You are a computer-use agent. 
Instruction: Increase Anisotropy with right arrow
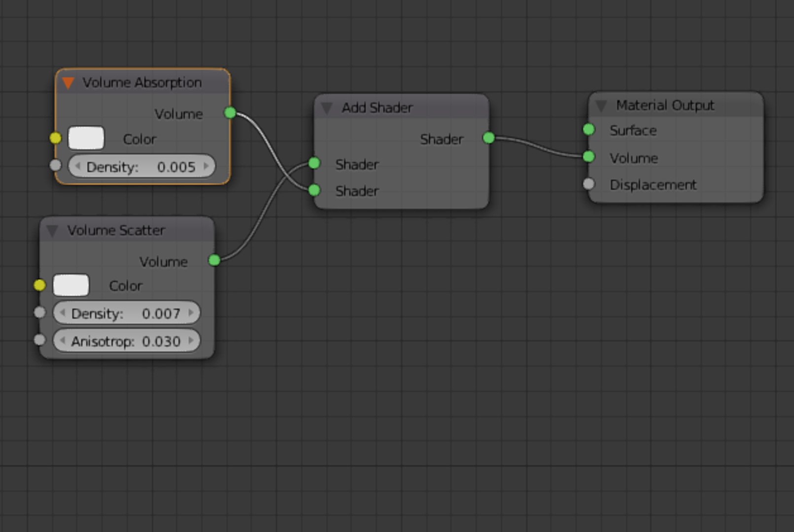[x=191, y=340]
